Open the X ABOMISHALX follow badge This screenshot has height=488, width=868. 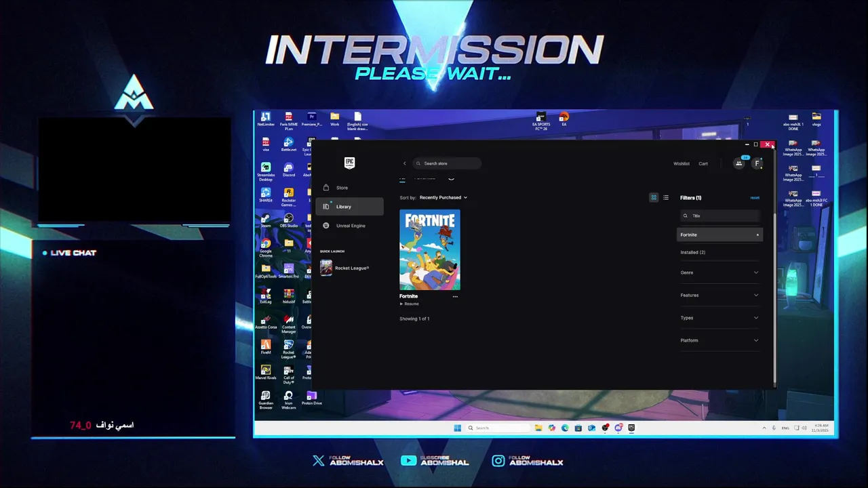[348, 461]
